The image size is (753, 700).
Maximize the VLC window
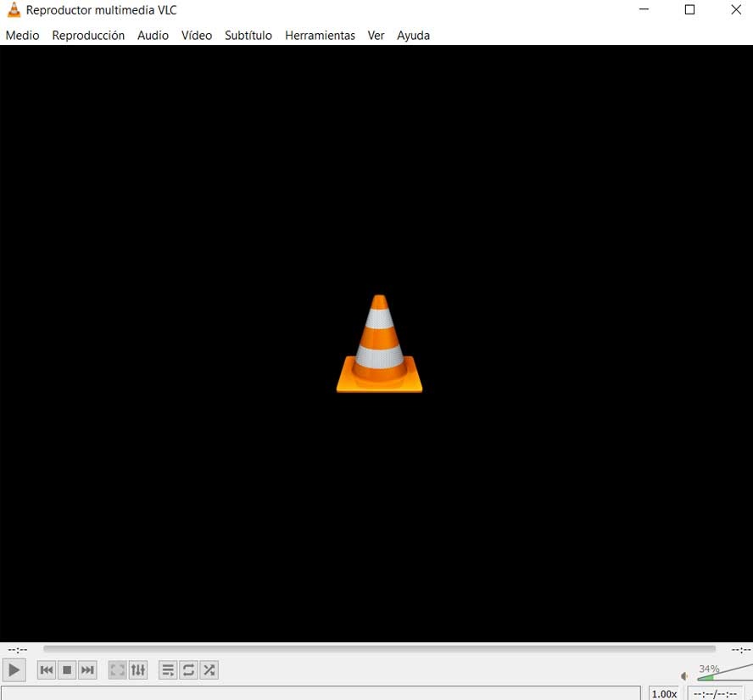click(689, 9)
